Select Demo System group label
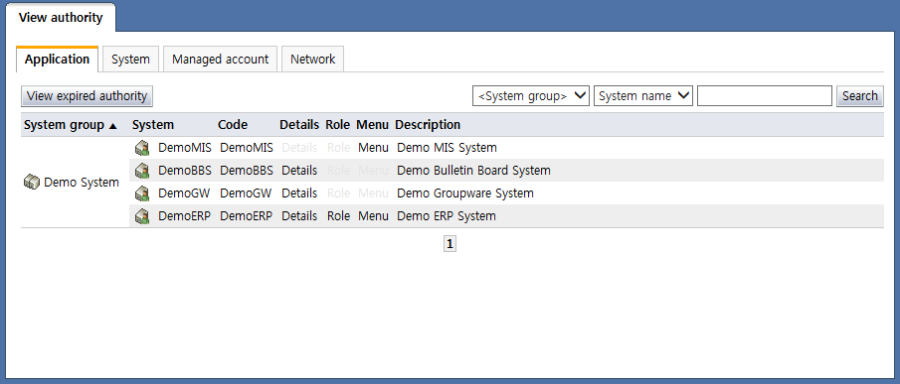Viewport: 900px width, 384px height. click(x=82, y=183)
